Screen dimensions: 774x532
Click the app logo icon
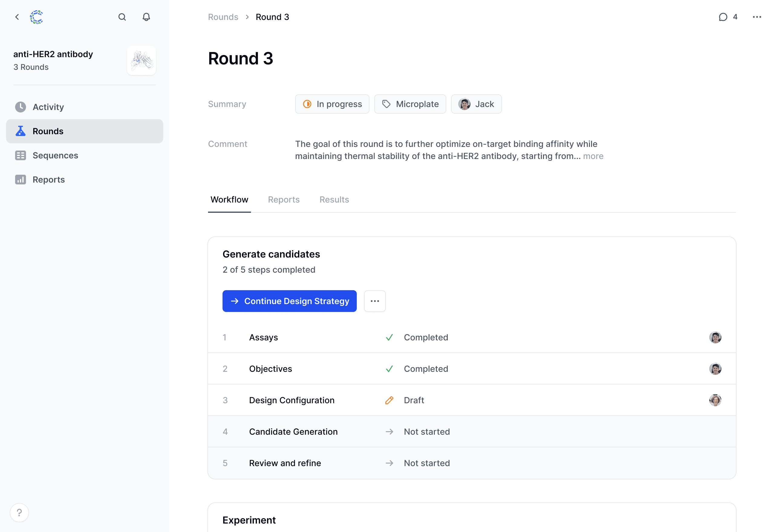coord(36,17)
